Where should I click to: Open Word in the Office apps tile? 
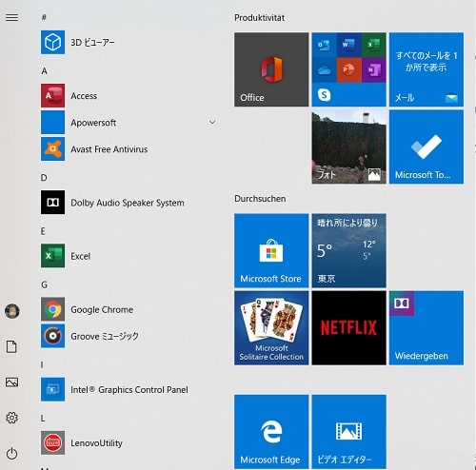(x=348, y=45)
